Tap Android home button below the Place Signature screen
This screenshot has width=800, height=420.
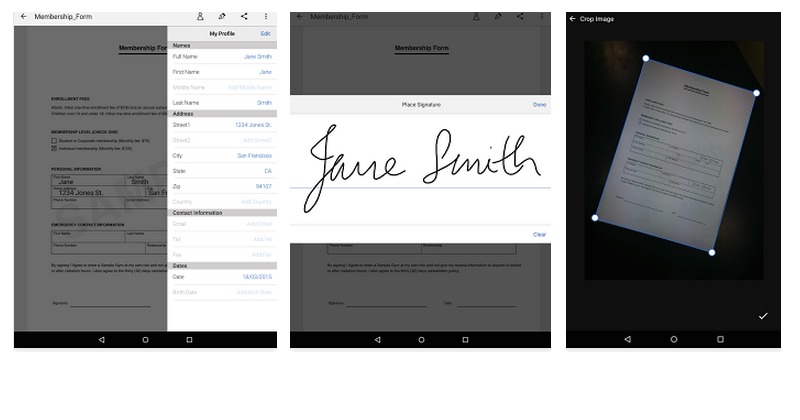click(x=421, y=339)
